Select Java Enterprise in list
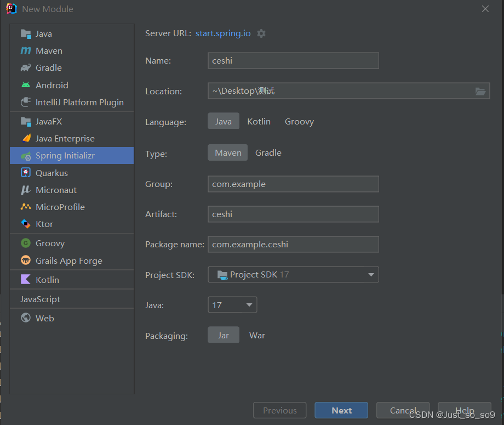 pos(72,139)
